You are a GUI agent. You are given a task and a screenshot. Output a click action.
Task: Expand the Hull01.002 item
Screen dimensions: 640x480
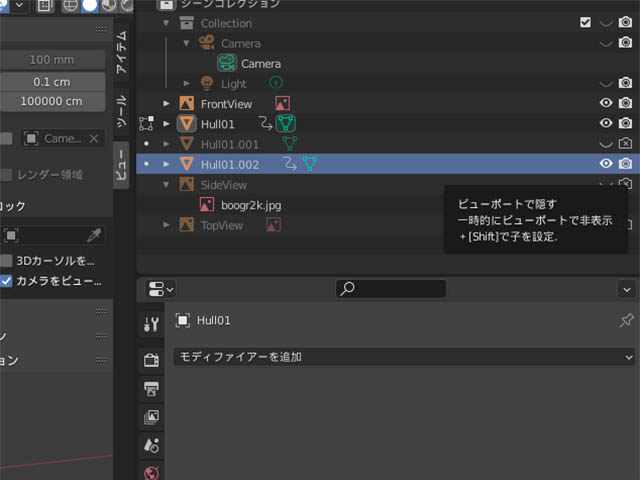tap(166, 164)
